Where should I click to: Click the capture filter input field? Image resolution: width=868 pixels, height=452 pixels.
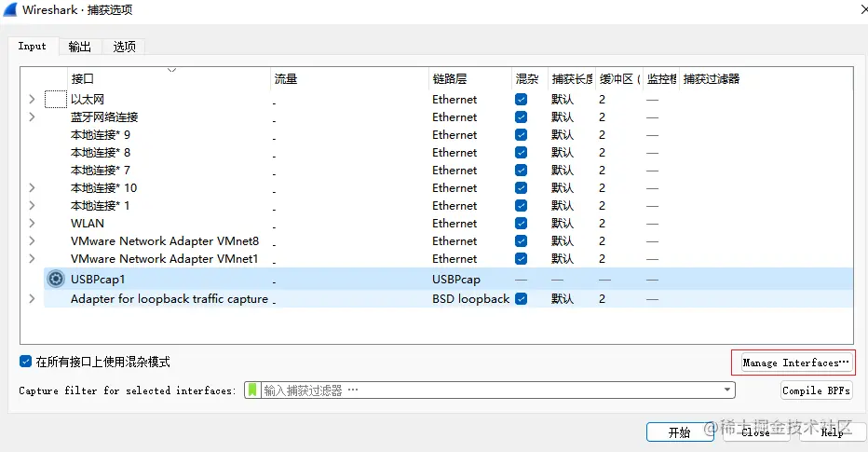489,390
